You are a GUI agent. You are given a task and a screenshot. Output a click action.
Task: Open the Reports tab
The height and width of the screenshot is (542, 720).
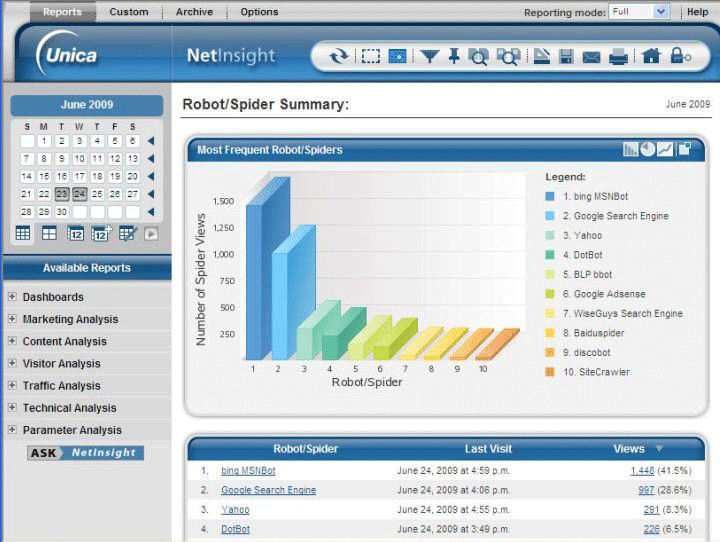tap(62, 11)
